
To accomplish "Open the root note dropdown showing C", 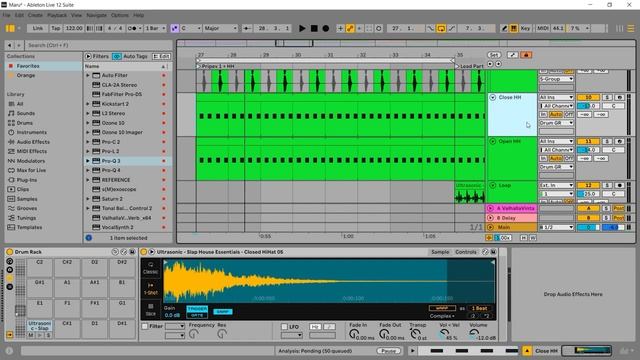I will (191, 28).
